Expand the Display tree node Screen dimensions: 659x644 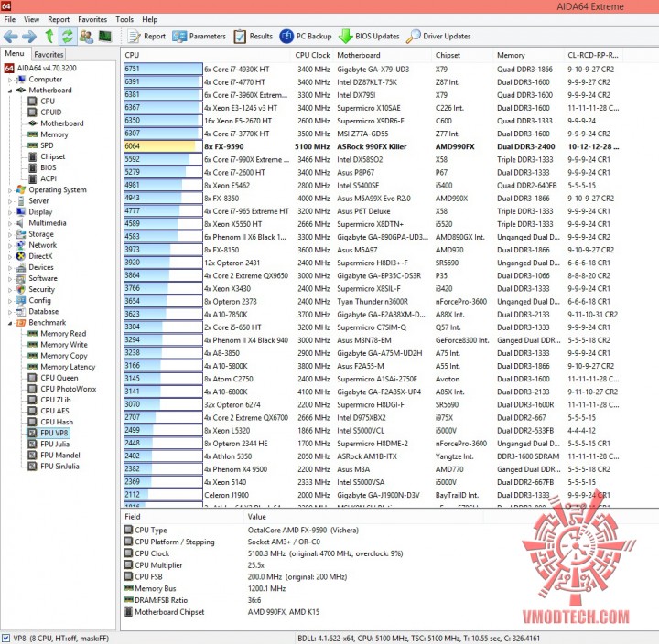point(10,212)
